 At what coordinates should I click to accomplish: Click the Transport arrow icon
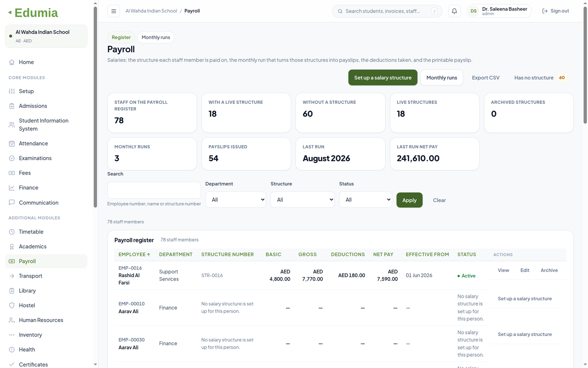pos(12,276)
